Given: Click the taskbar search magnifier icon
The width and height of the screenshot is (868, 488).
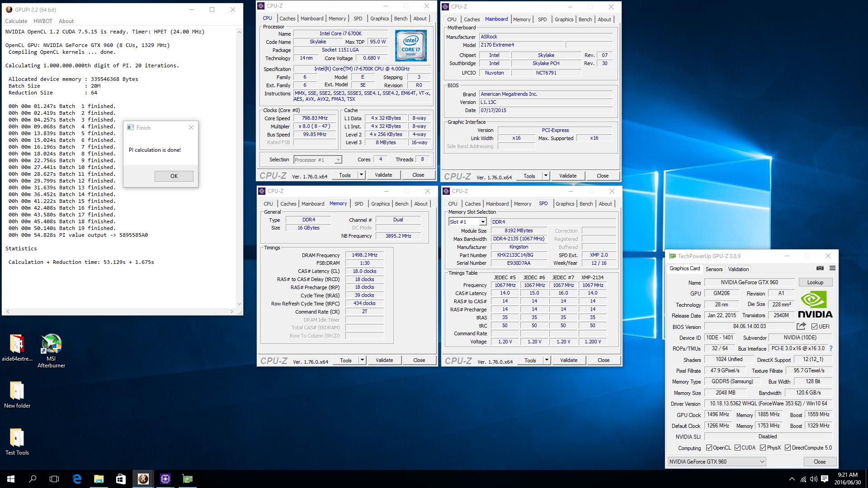Looking at the screenshot, I should (33, 479).
